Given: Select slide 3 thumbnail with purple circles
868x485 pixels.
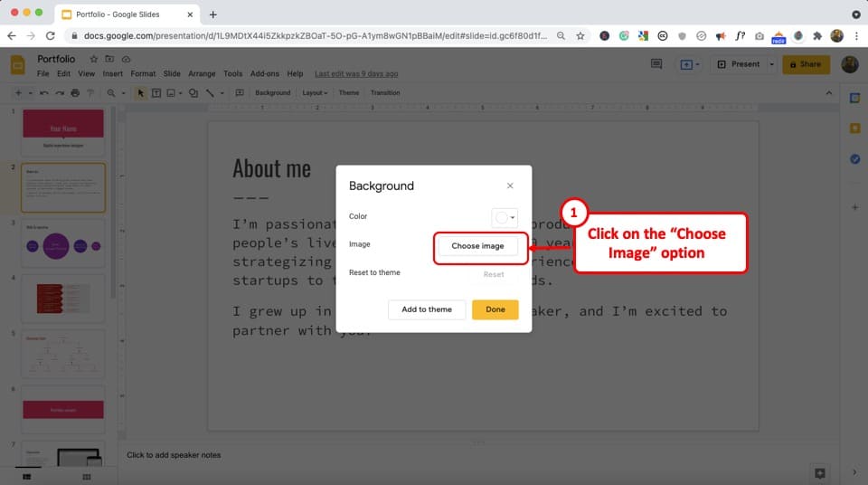Looking at the screenshot, I should (63, 243).
